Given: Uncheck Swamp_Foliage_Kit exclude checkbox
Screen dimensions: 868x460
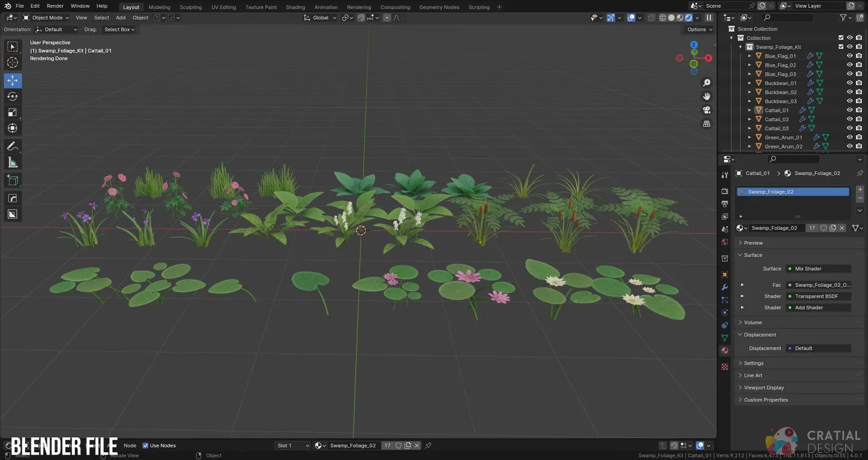Looking at the screenshot, I should pyautogui.click(x=841, y=47).
